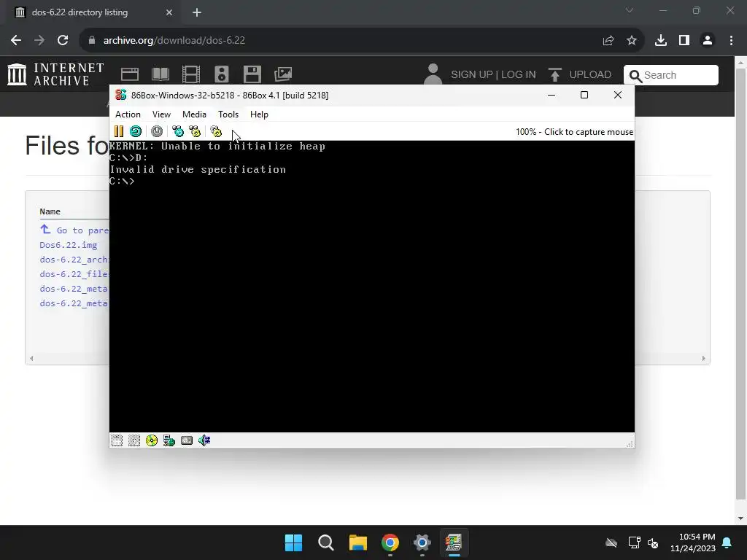Open Internet Archive web section icon

(130, 74)
